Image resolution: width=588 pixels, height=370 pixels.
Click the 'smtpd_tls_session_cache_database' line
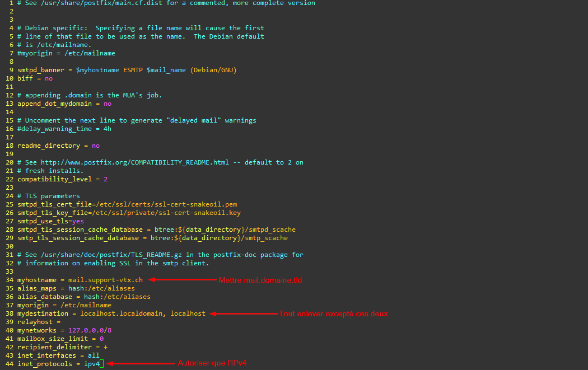(156, 230)
